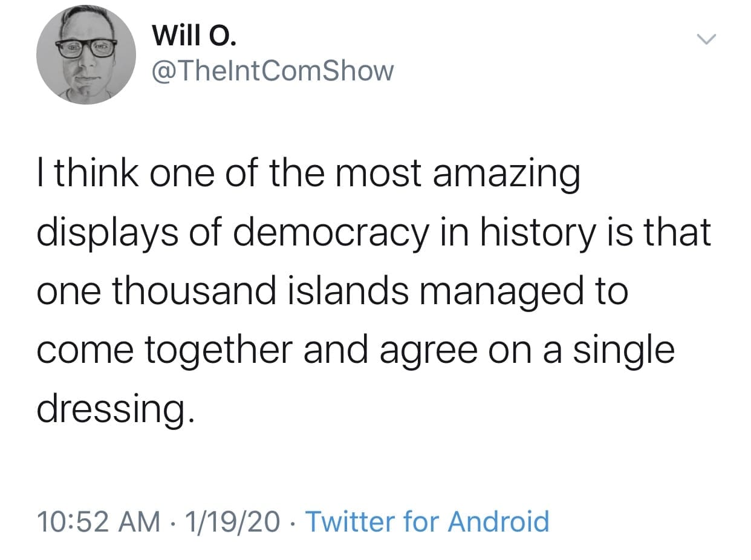The image size is (751, 560).
Task: Select the 1/19/20 tweet date
Action: (234, 521)
